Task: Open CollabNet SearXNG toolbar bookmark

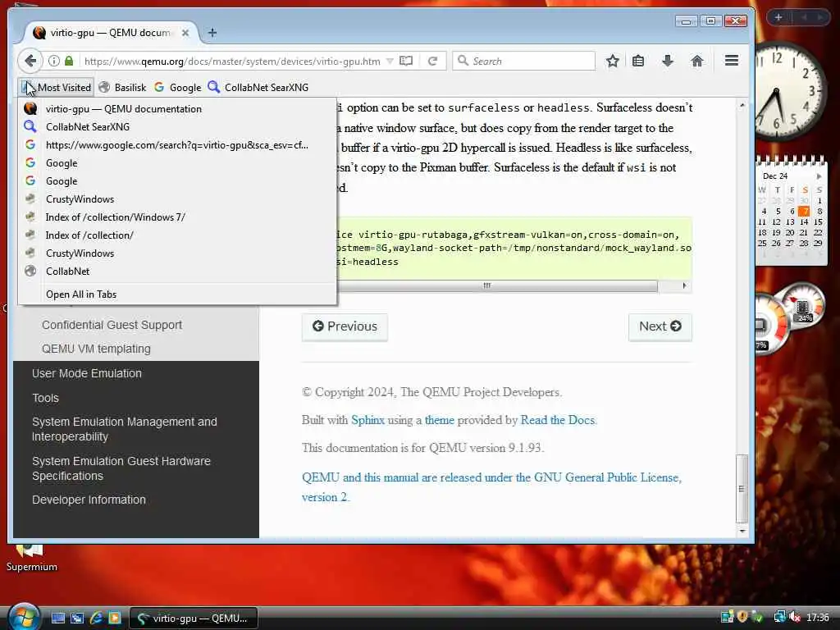Action: tap(258, 87)
